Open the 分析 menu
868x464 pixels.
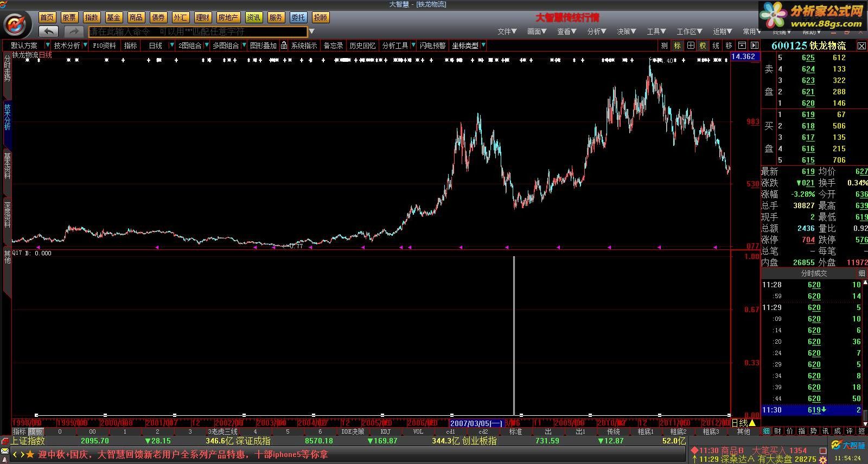click(596, 31)
